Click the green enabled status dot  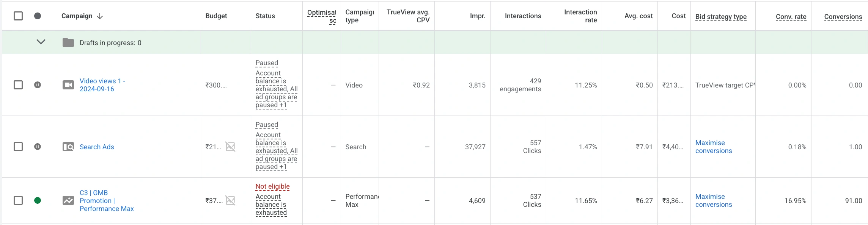tap(38, 200)
